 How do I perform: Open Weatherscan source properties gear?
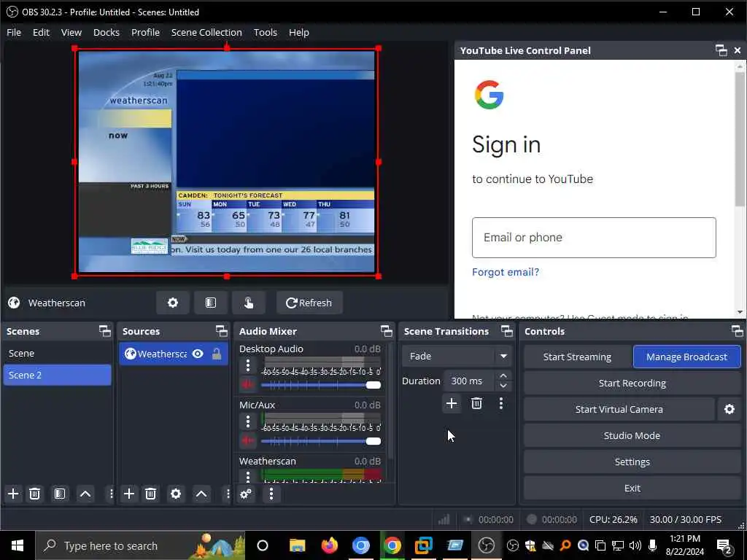(x=172, y=303)
